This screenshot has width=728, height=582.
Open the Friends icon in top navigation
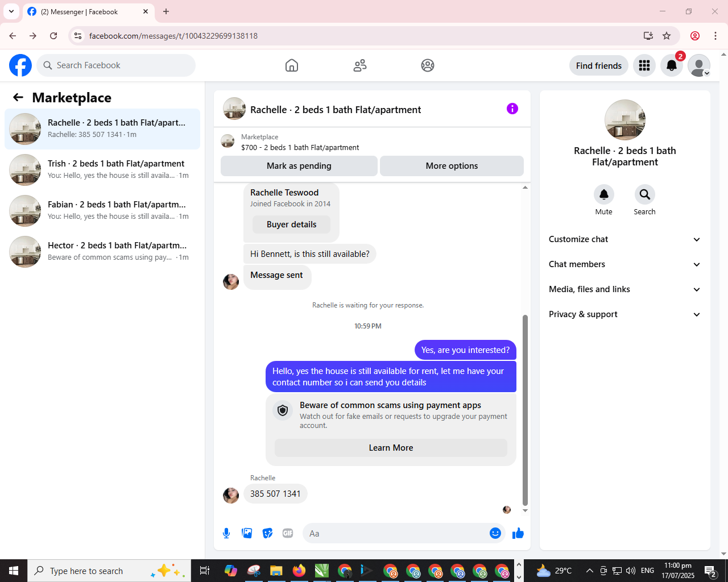pyautogui.click(x=360, y=65)
